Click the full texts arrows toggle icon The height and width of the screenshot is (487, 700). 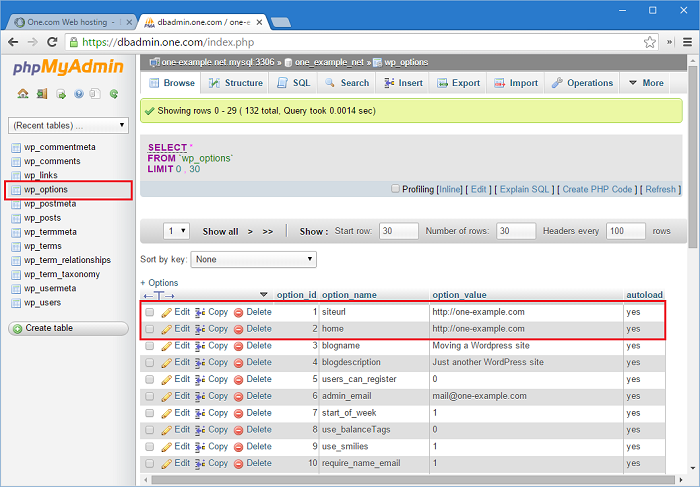point(159,296)
